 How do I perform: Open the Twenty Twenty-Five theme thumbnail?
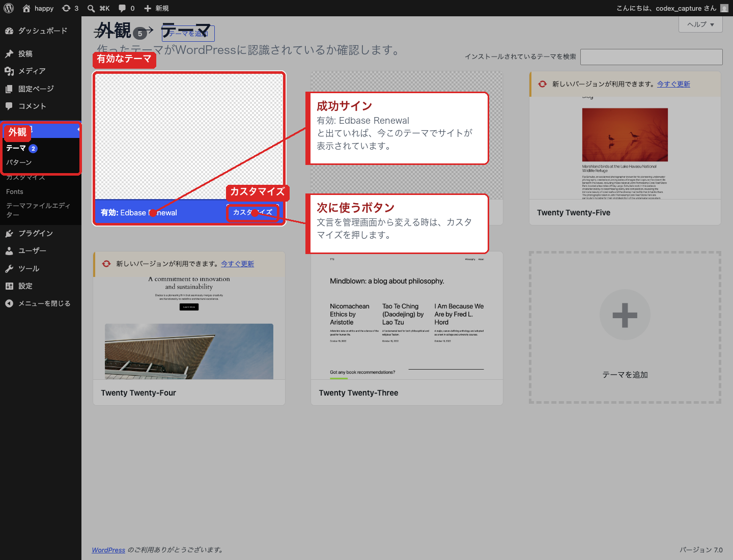(625, 148)
